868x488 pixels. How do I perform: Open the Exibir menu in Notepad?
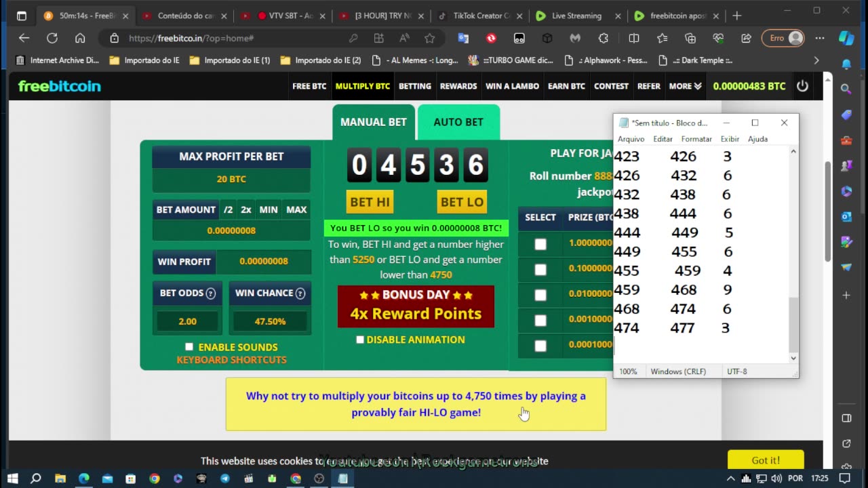tap(730, 139)
